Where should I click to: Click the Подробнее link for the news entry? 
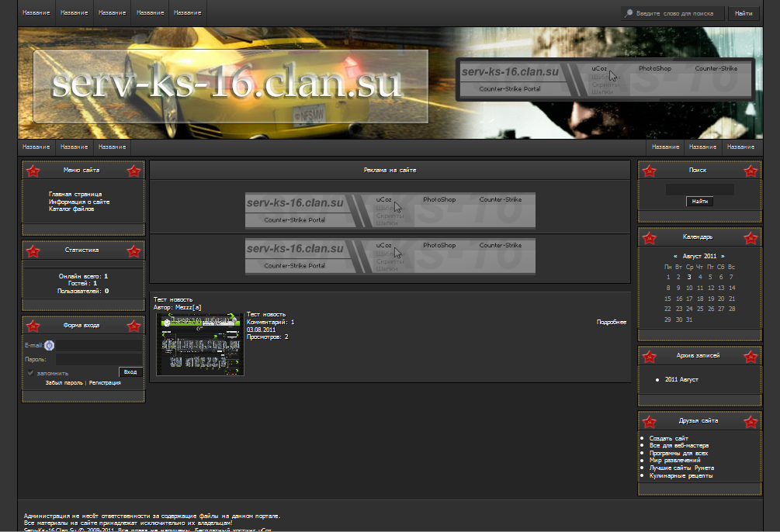tap(612, 322)
